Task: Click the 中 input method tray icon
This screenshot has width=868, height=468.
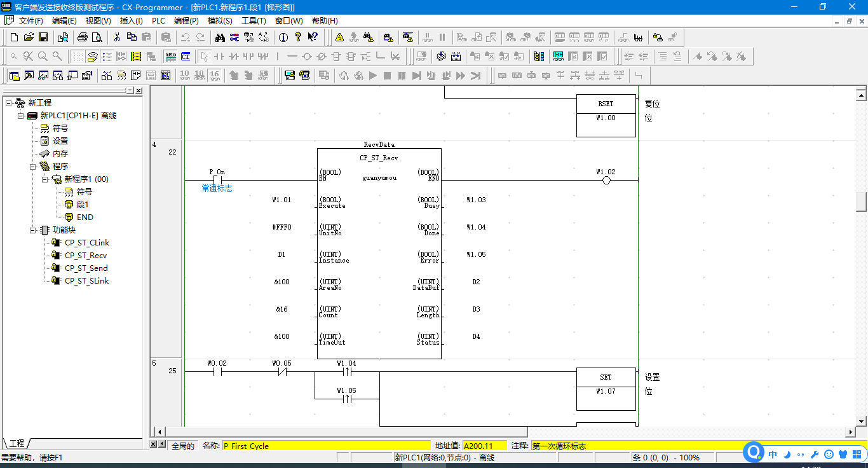Action: pos(773,455)
